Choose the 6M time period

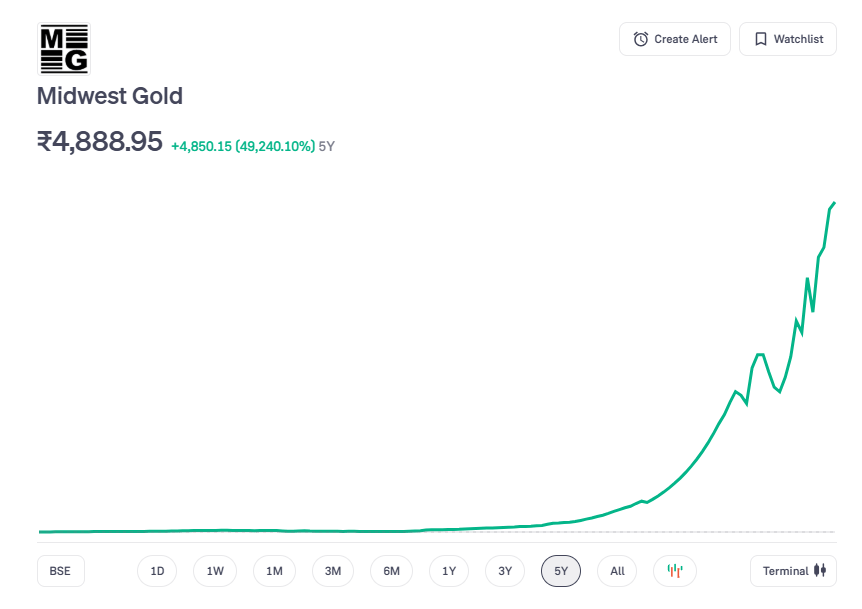point(391,571)
